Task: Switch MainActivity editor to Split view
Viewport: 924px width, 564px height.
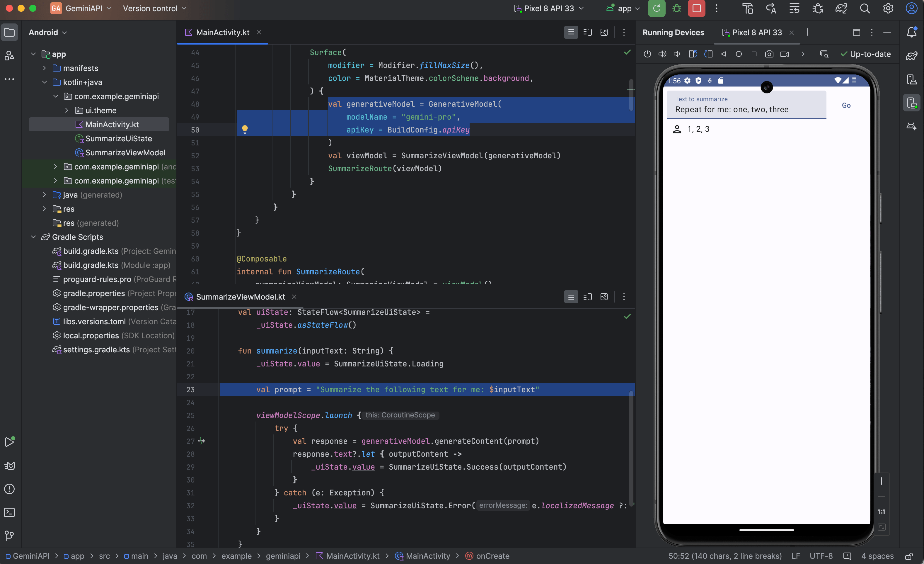Action: pos(587,33)
